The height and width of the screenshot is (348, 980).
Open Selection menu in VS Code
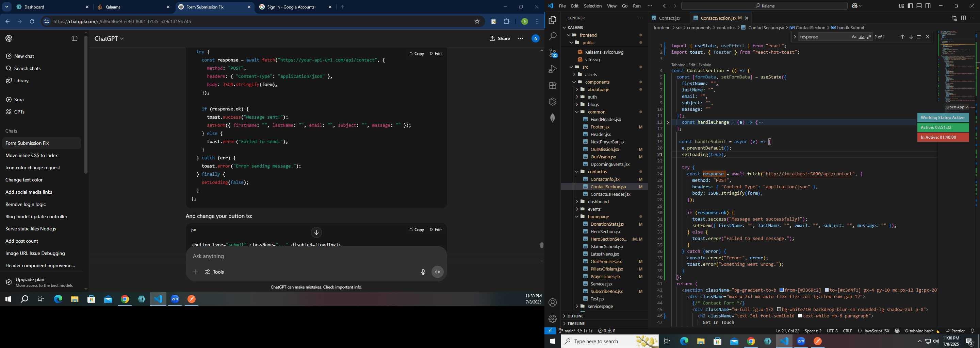pos(593,6)
